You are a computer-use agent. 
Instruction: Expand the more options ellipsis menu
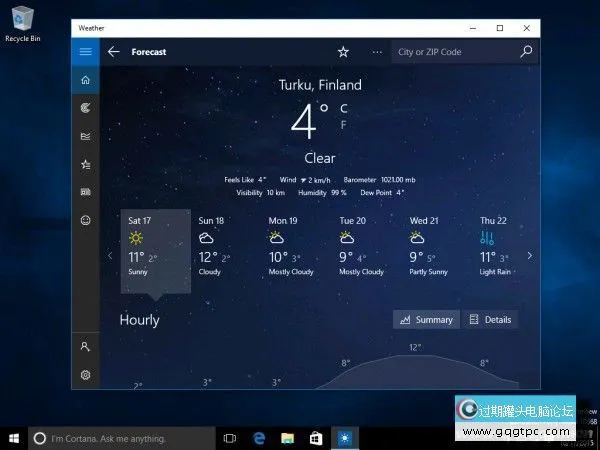coord(377,52)
